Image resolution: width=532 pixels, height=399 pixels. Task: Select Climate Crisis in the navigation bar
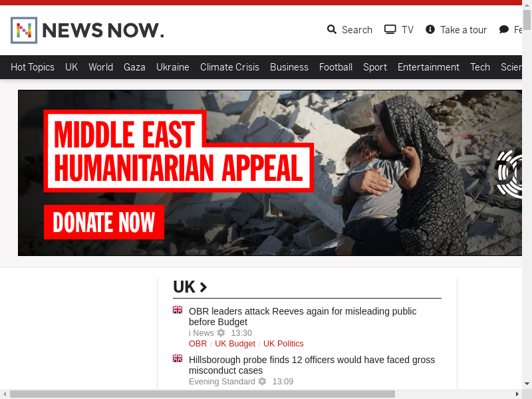[x=229, y=67]
